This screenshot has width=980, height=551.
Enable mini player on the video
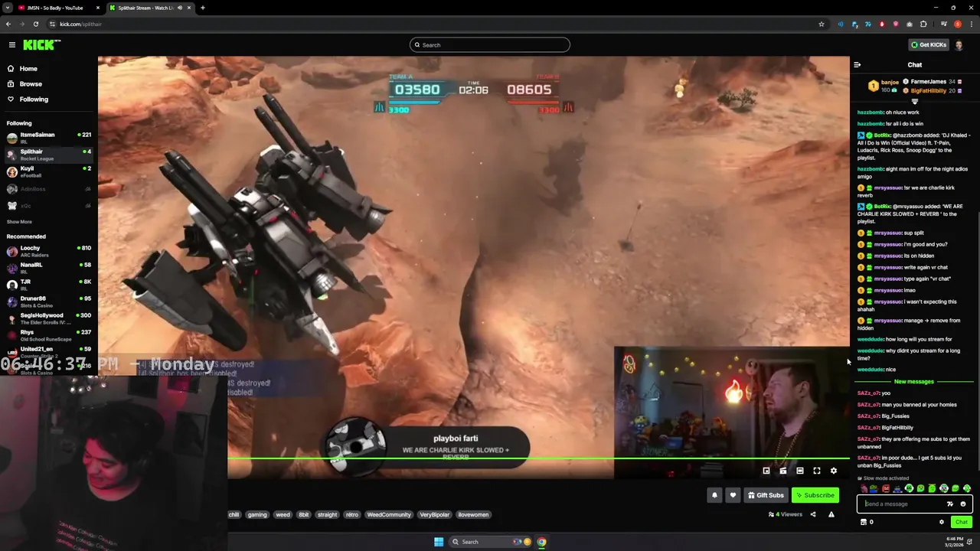coord(766,471)
